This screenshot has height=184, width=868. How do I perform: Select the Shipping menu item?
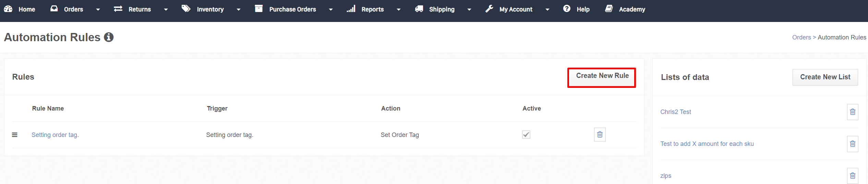pos(442,9)
